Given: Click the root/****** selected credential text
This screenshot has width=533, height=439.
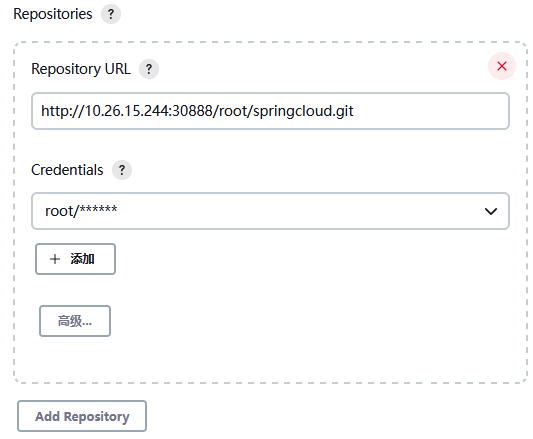Looking at the screenshot, I should pyautogui.click(x=81, y=211).
